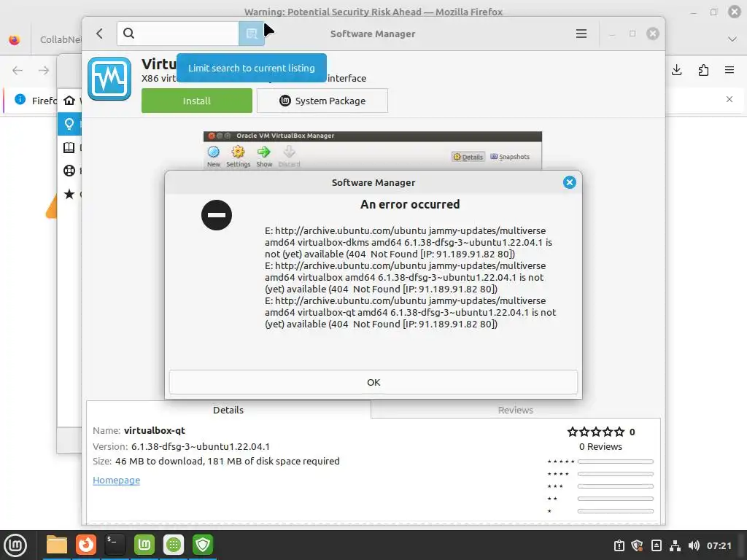
Task: Click the error stop icon in dialog
Action: pyautogui.click(x=217, y=215)
